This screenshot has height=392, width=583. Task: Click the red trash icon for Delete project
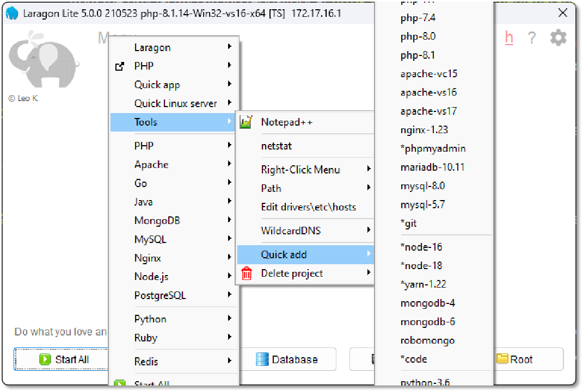(x=247, y=273)
